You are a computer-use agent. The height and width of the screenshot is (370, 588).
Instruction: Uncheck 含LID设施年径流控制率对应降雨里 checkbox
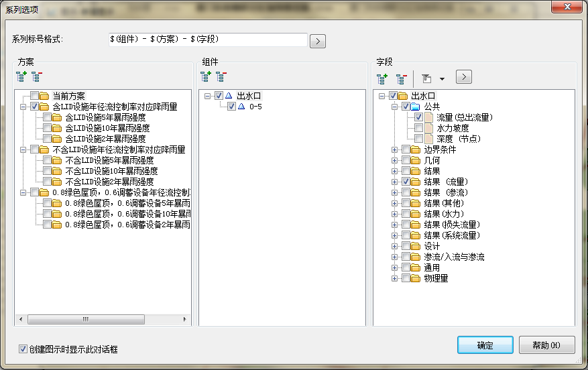(x=34, y=107)
